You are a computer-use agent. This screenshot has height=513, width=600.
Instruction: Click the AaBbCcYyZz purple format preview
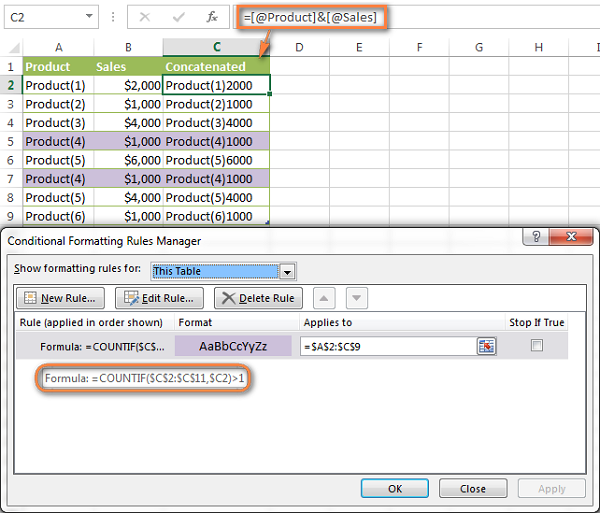pyautogui.click(x=233, y=346)
